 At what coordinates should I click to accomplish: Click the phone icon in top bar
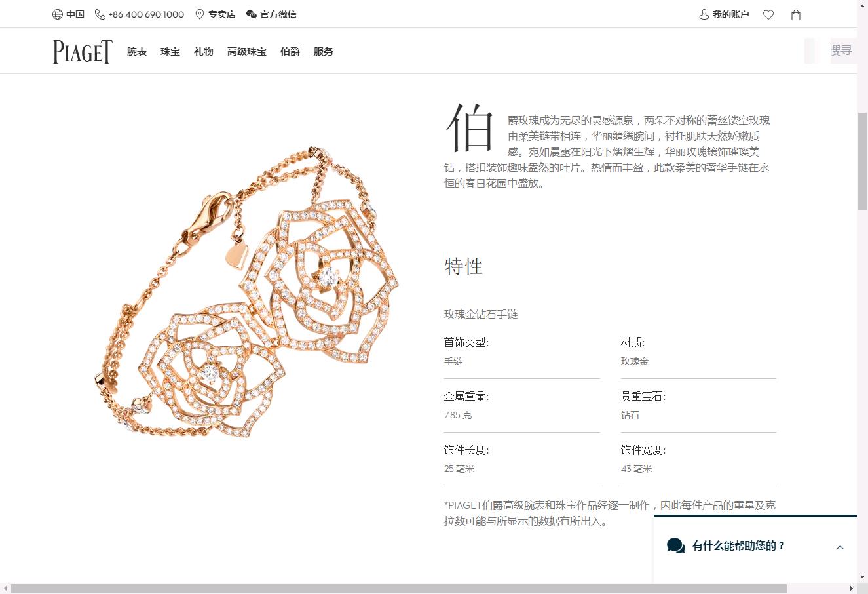pyautogui.click(x=100, y=14)
